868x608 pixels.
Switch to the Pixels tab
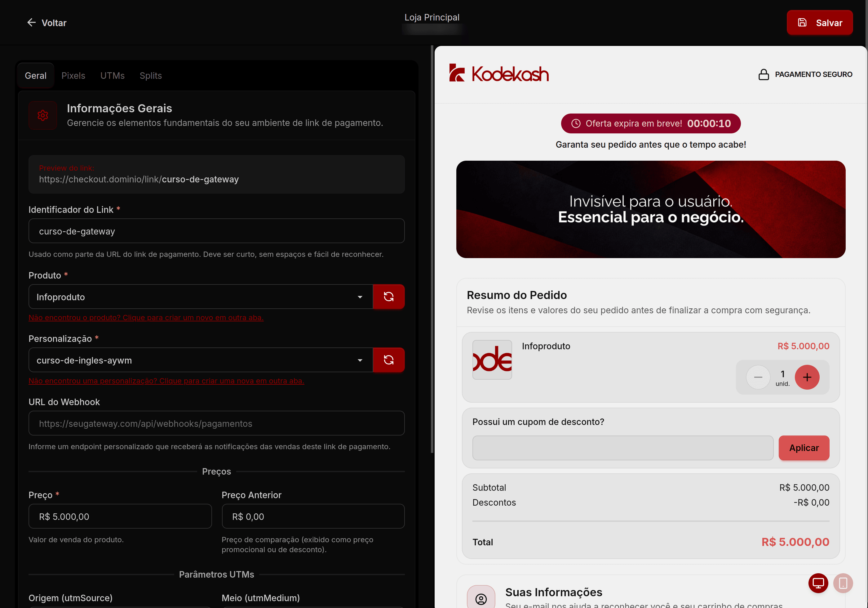click(x=73, y=76)
